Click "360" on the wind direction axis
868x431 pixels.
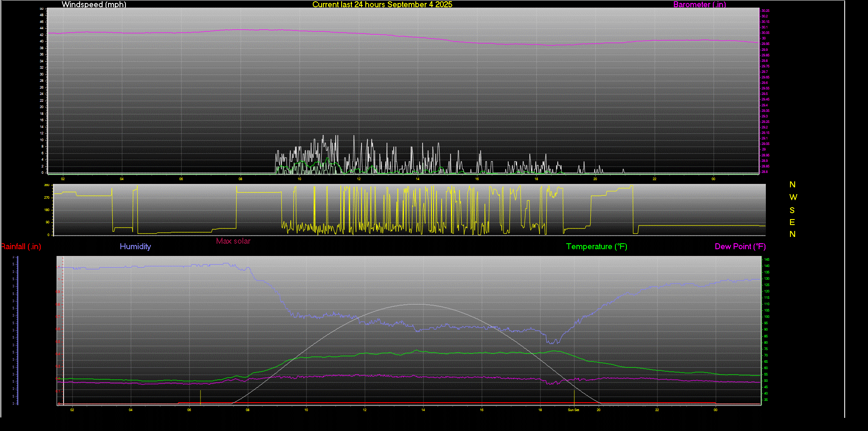pos(47,185)
